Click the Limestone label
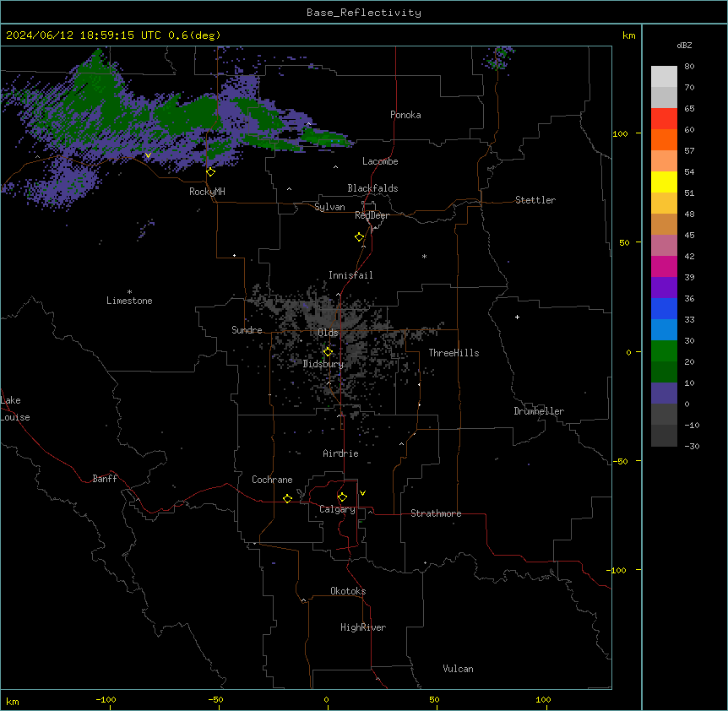This screenshot has height=711, width=728. [x=129, y=301]
